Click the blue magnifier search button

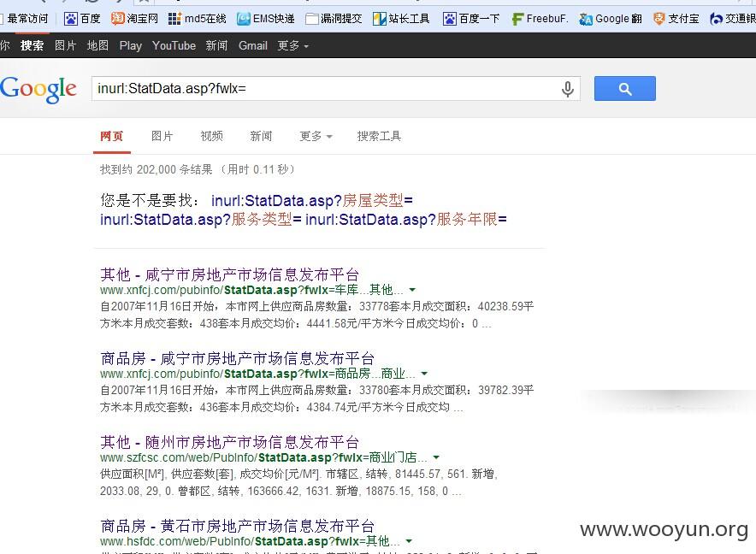click(x=625, y=89)
